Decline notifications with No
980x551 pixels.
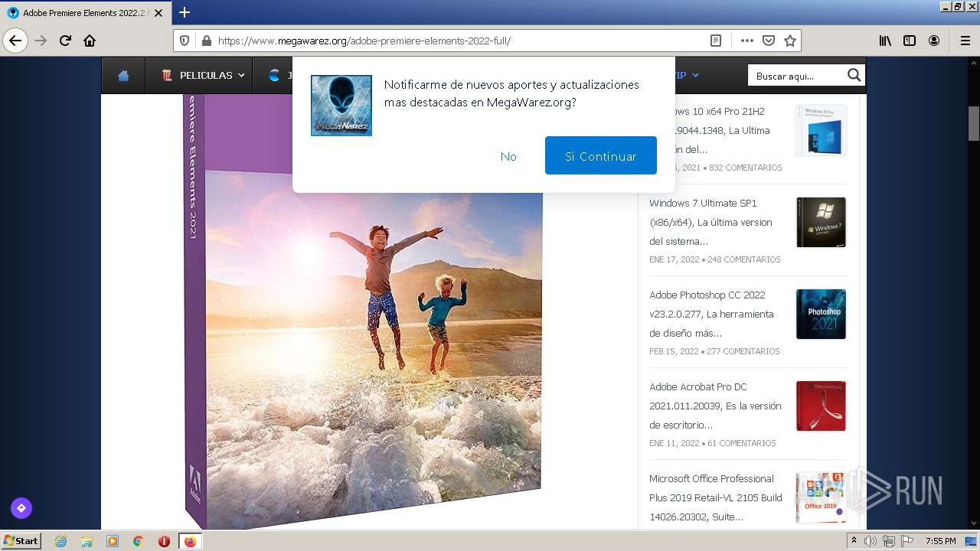click(x=508, y=156)
